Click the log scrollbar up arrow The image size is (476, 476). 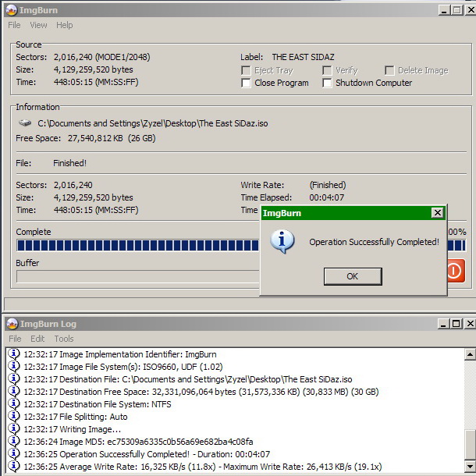pyautogui.click(x=470, y=354)
